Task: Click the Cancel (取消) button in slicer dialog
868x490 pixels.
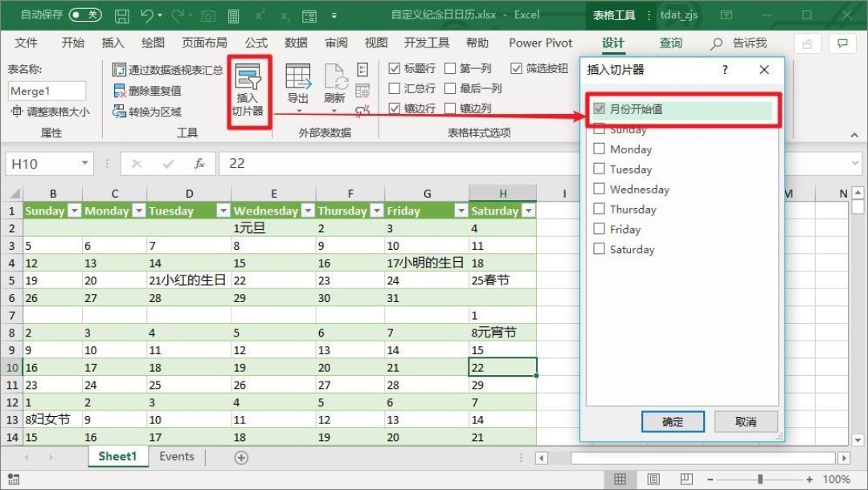Action: pyautogui.click(x=746, y=422)
